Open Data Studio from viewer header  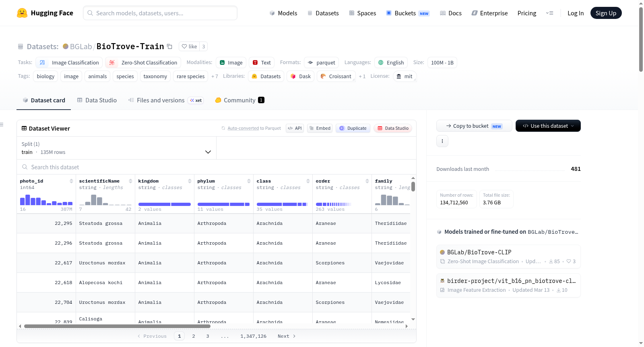click(393, 128)
